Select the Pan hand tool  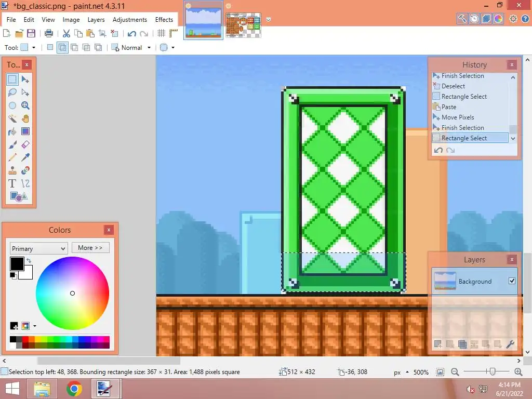[25, 118]
